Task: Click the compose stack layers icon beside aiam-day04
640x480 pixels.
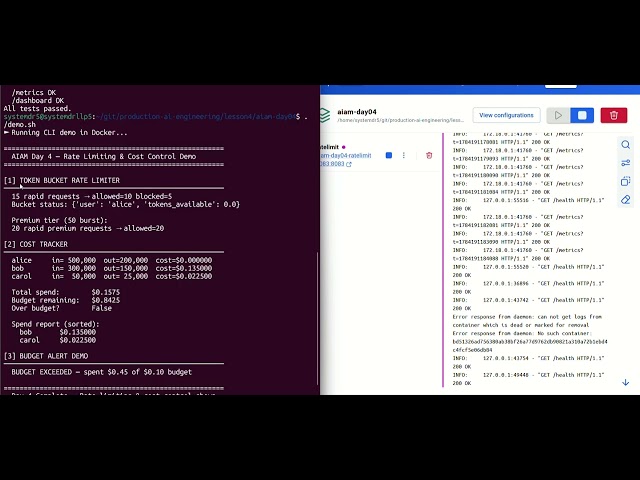Action: pos(325,116)
